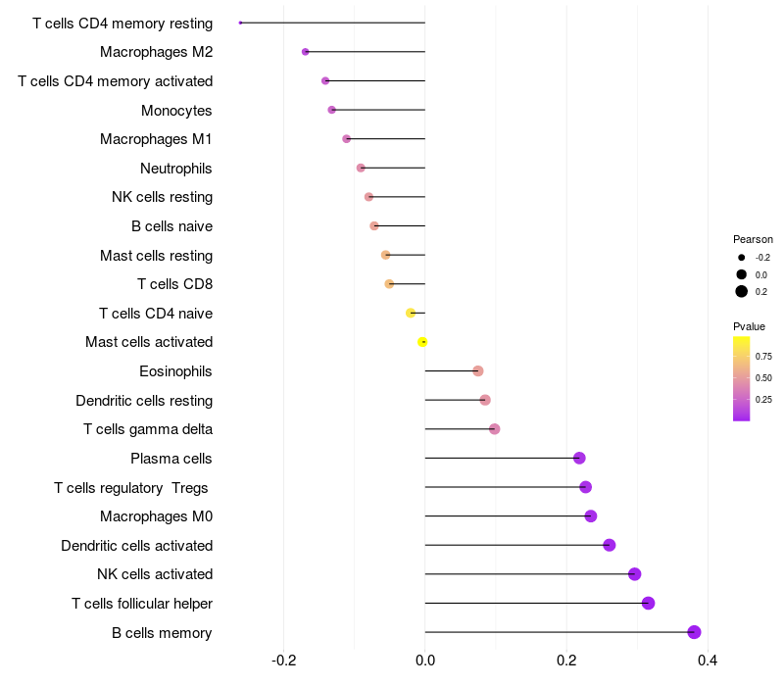Select the T cells gamma delta label

click(x=148, y=429)
